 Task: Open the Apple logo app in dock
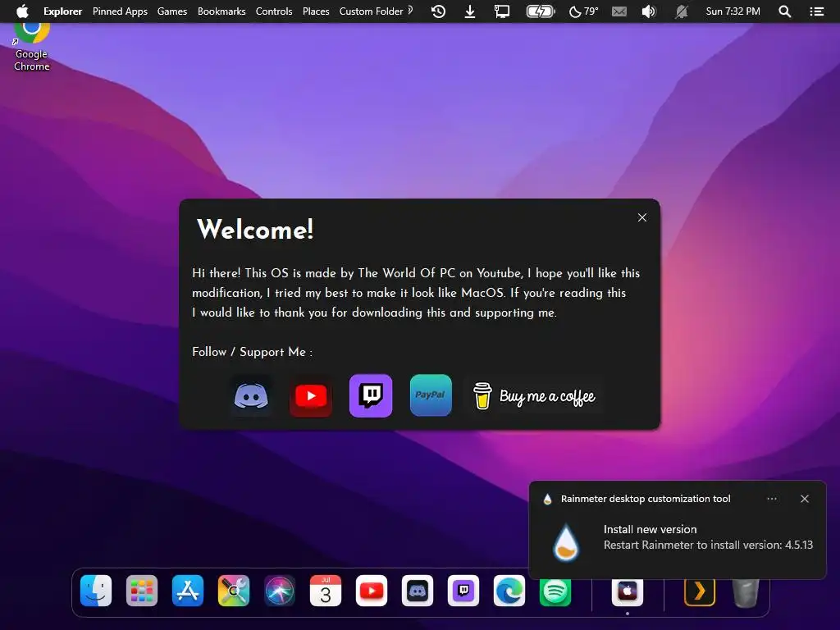[x=628, y=592]
